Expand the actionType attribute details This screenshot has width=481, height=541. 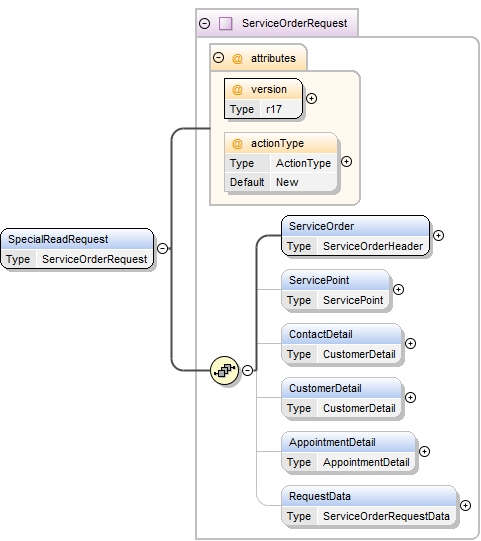pos(346,161)
